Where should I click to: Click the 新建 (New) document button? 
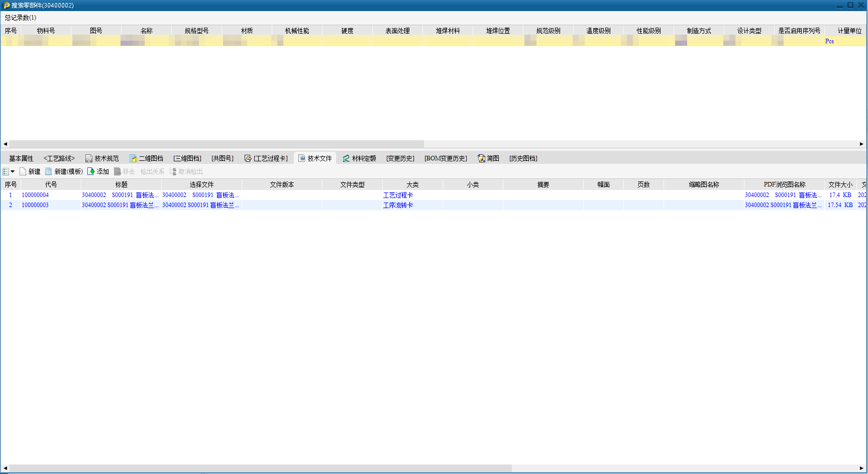pos(30,171)
